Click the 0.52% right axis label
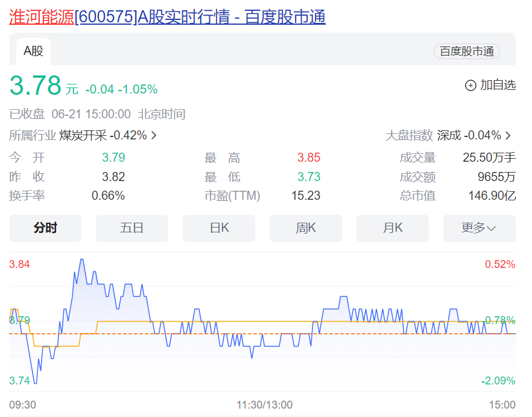This screenshot has width=532, height=417. (x=500, y=264)
